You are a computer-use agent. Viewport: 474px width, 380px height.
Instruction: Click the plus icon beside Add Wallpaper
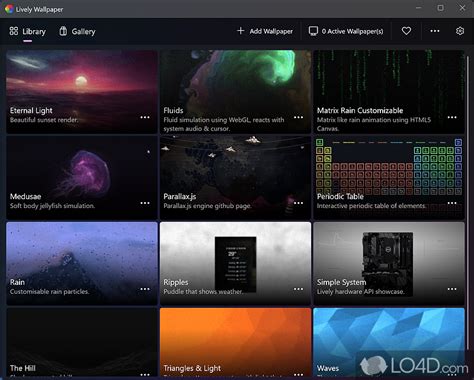240,31
